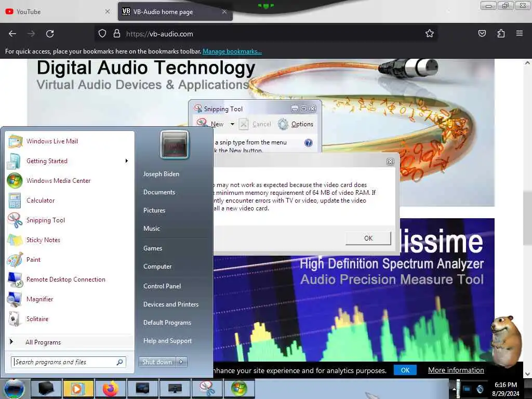Open the Firefox hamburger menu
Viewport: 532px width, 399px height.
point(520,33)
